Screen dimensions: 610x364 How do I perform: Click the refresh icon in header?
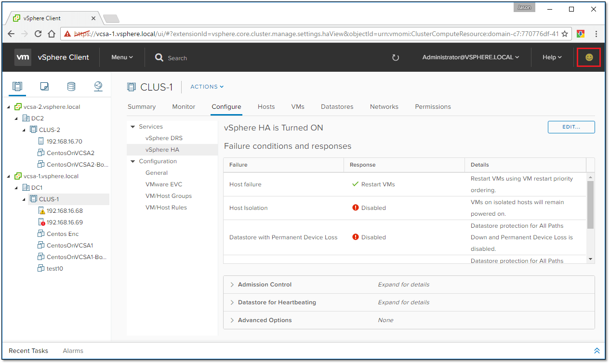coord(396,57)
